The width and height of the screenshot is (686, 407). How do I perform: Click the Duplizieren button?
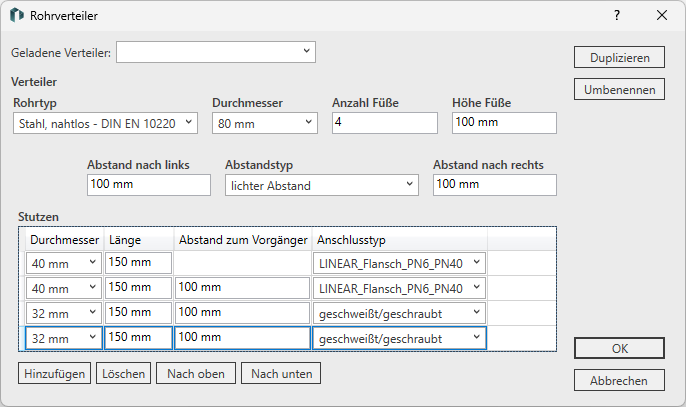point(620,57)
